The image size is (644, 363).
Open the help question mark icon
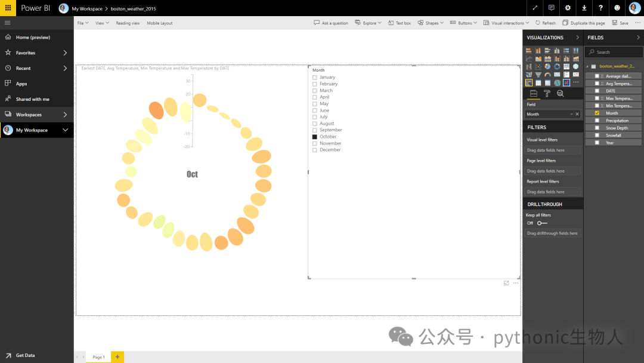pos(600,8)
